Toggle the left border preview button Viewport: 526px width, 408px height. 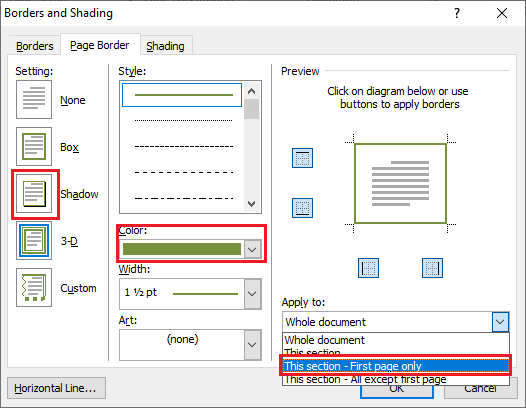tap(368, 268)
